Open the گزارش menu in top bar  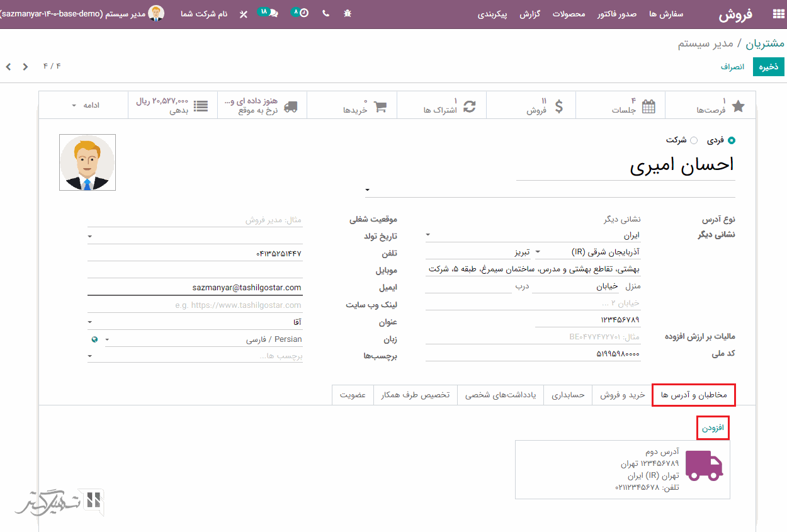[529, 14]
